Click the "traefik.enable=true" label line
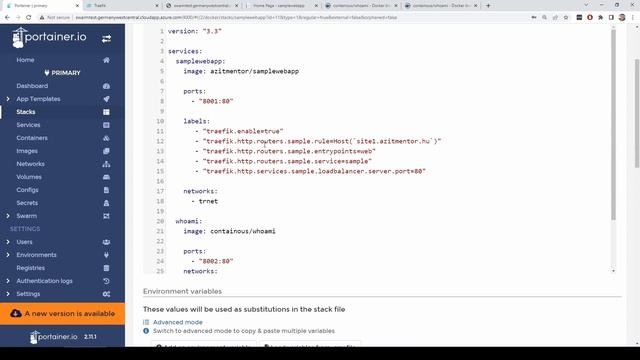The width and height of the screenshot is (640, 360). tap(242, 131)
